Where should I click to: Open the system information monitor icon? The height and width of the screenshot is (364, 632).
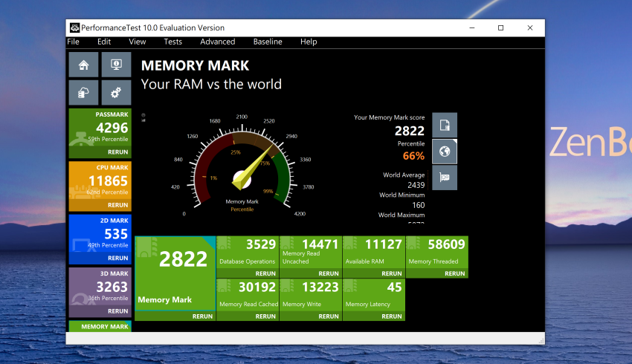pos(116,65)
